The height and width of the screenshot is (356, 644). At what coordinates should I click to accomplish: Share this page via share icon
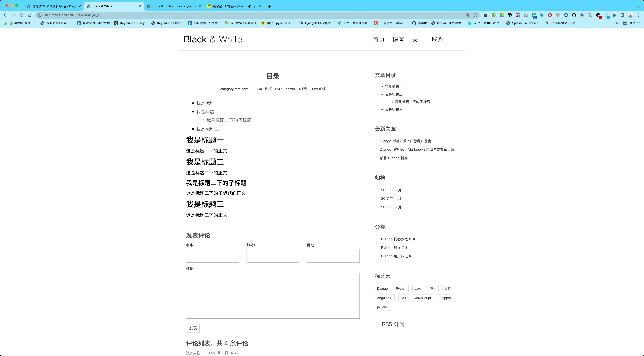467,15
